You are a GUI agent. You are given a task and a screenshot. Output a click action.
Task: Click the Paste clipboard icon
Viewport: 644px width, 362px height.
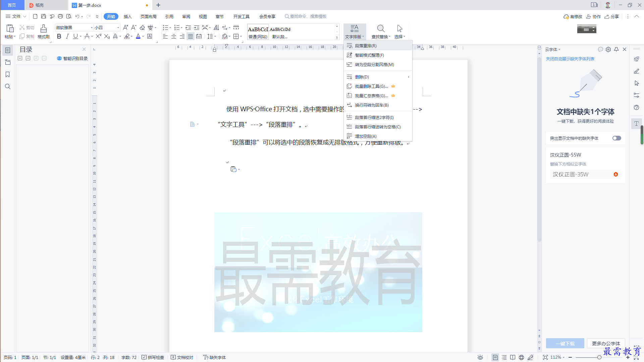[x=10, y=28]
